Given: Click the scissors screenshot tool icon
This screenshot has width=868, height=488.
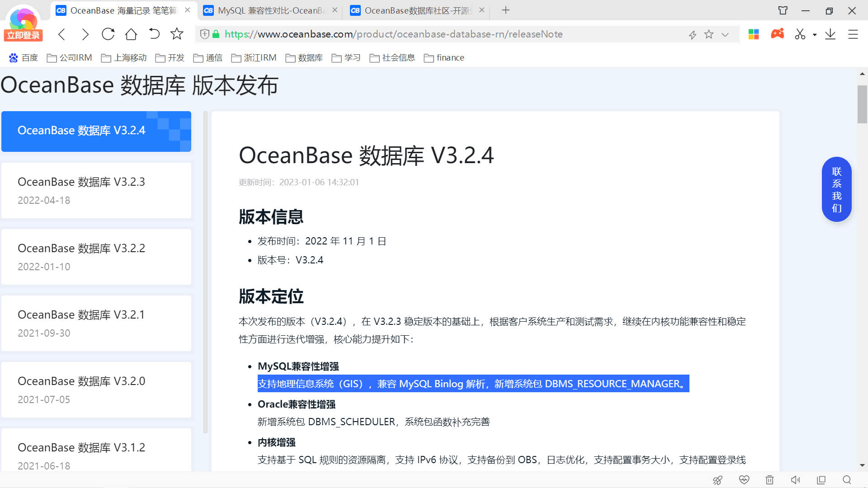Looking at the screenshot, I should [x=800, y=34].
